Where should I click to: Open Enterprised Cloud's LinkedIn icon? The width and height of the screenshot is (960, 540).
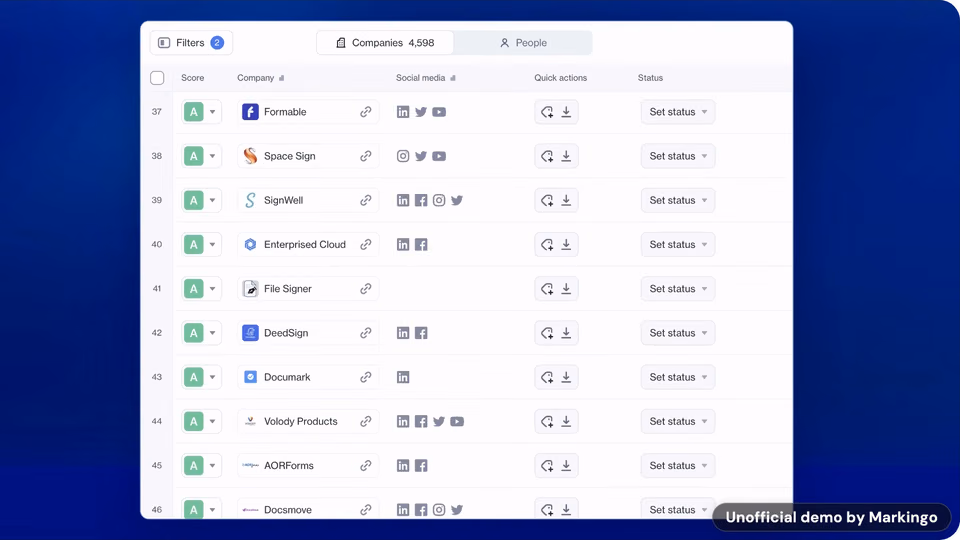[403, 244]
